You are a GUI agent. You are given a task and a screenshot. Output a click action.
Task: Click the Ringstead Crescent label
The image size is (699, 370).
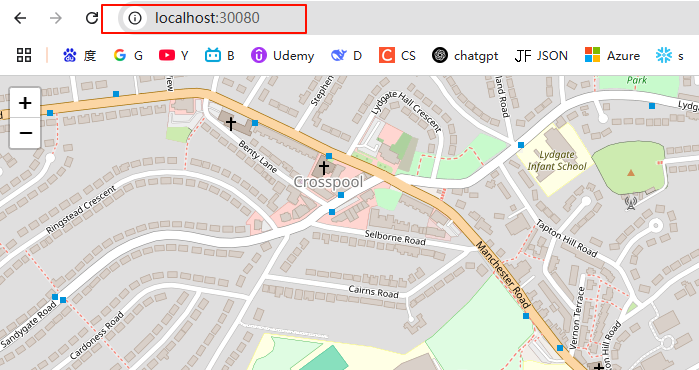point(81,209)
